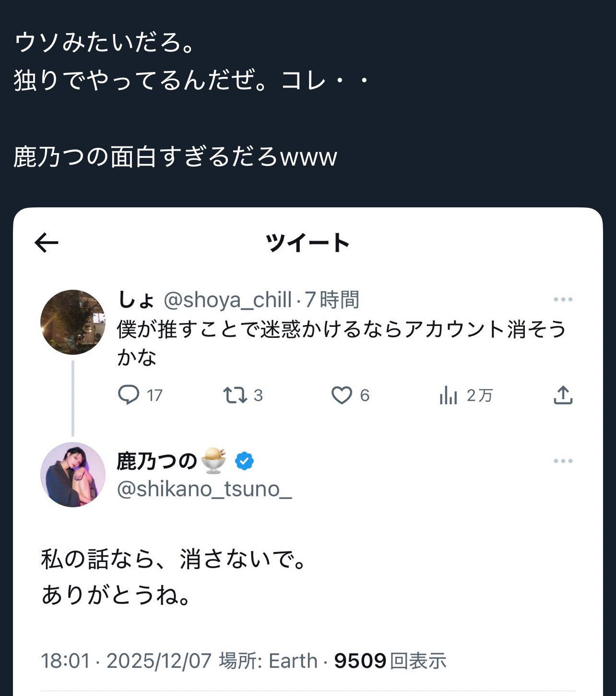This screenshot has height=696, width=616.
Task: Click the しょ display name
Action: [136, 300]
